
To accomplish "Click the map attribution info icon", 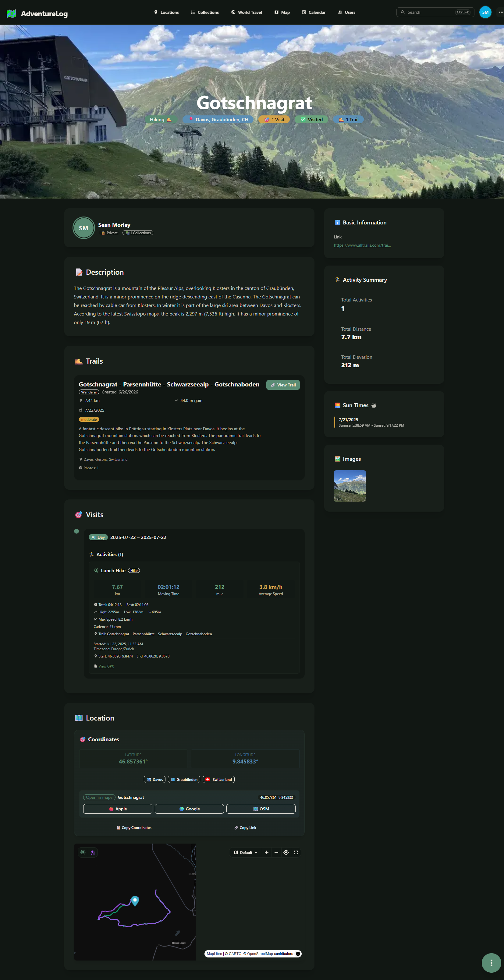I will click(x=298, y=954).
